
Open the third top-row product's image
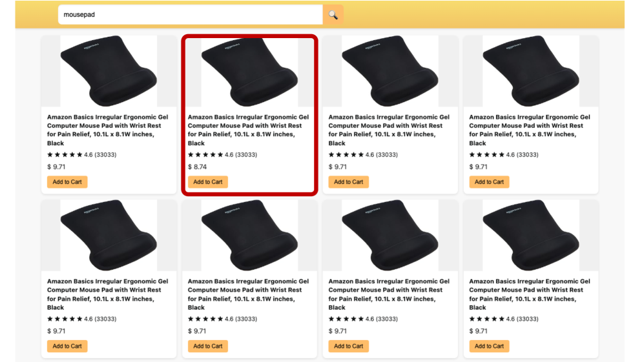click(x=390, y=71)
